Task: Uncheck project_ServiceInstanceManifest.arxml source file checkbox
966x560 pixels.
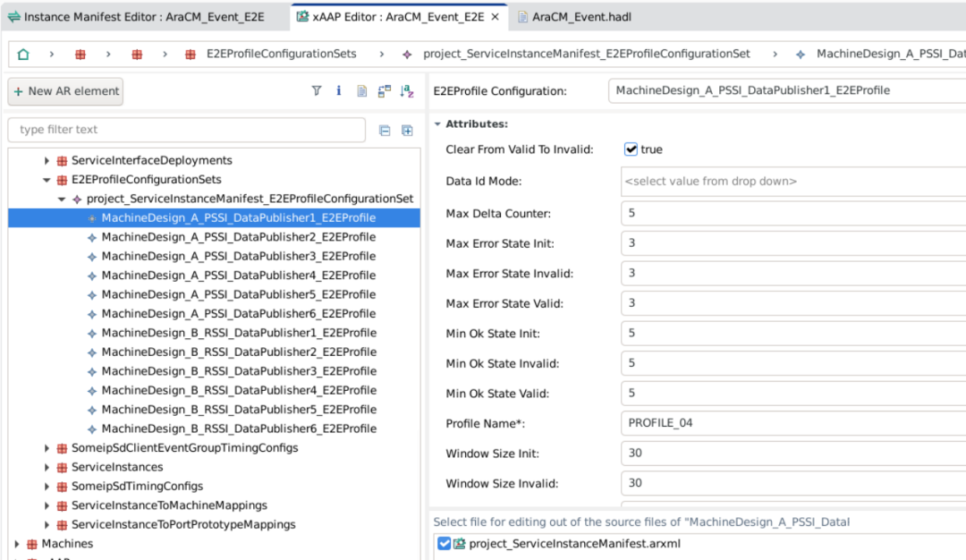Action: [445, 543]
